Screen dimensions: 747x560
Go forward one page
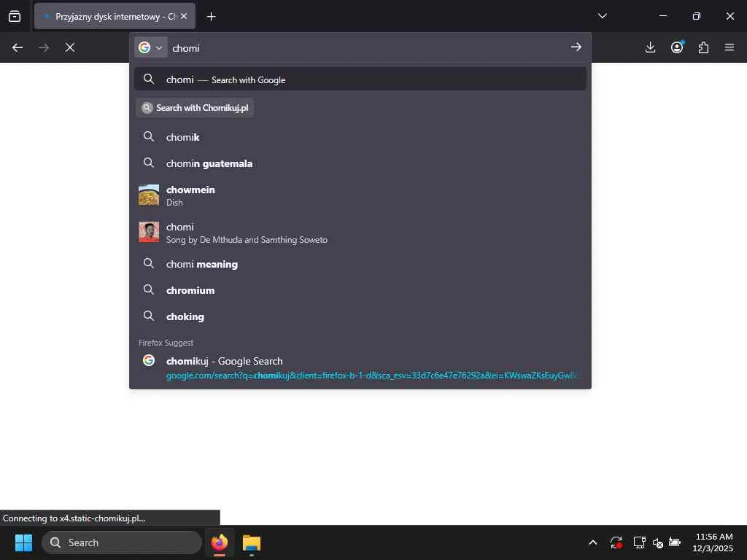tap(44, 47)
